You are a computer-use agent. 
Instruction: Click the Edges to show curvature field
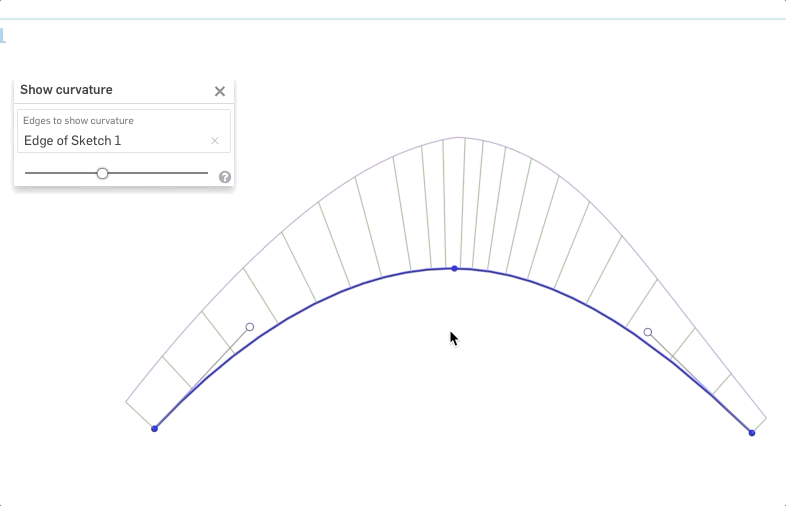124,131
